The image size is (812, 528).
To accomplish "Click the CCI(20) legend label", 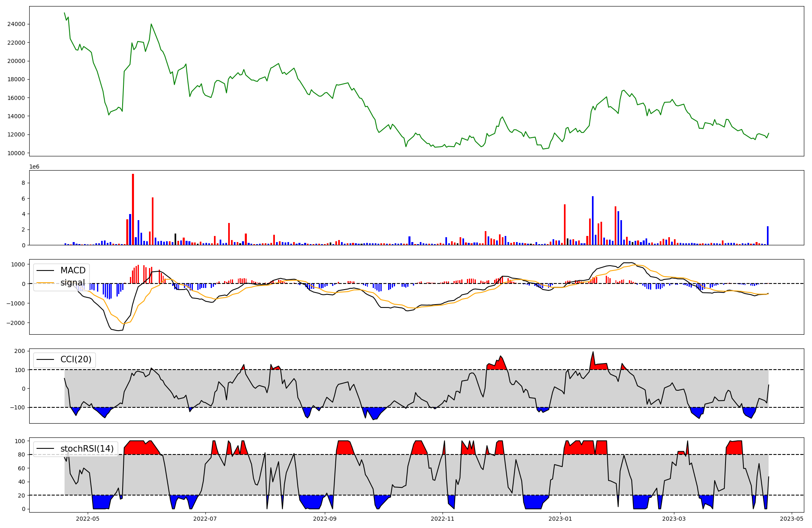I will point(76,359).
